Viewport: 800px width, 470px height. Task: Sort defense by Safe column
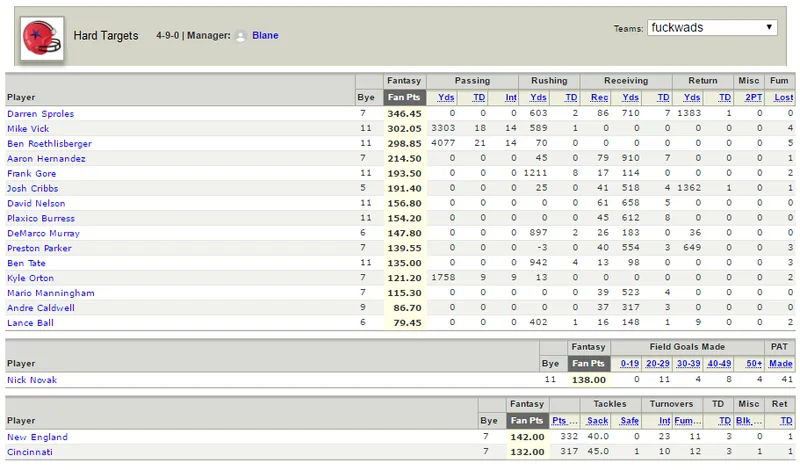tap(630, 421)
